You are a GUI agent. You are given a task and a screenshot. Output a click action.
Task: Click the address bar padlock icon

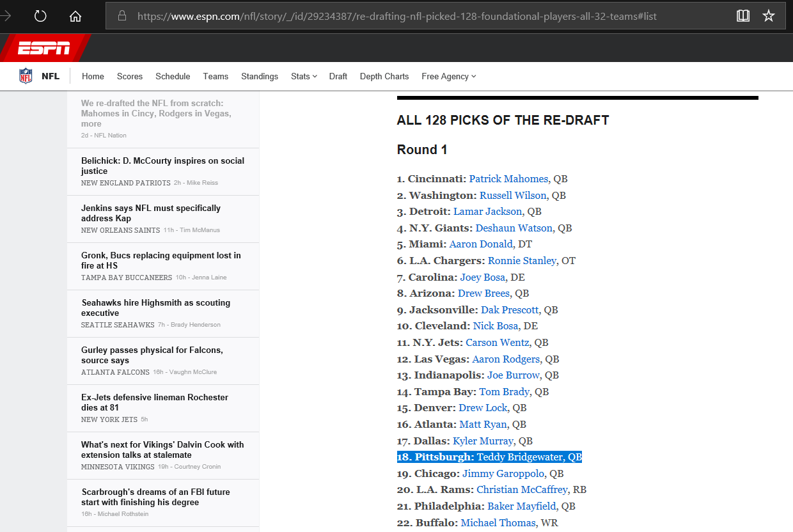pos(122,16)
